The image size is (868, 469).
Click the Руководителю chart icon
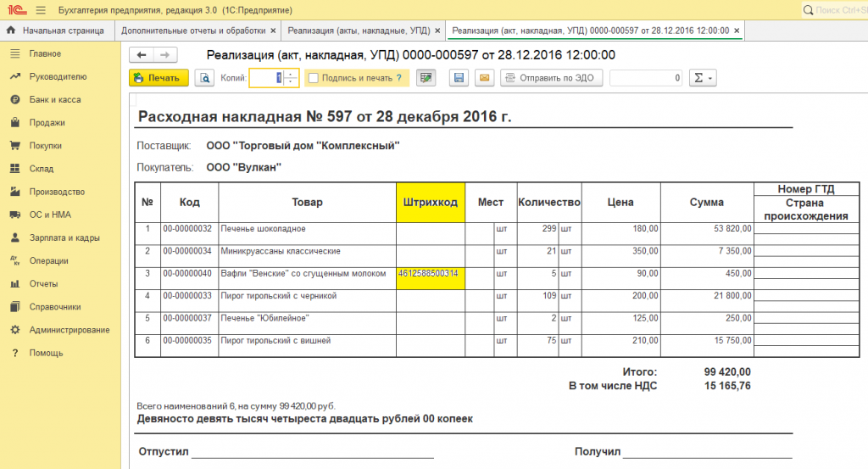point(15,76)
